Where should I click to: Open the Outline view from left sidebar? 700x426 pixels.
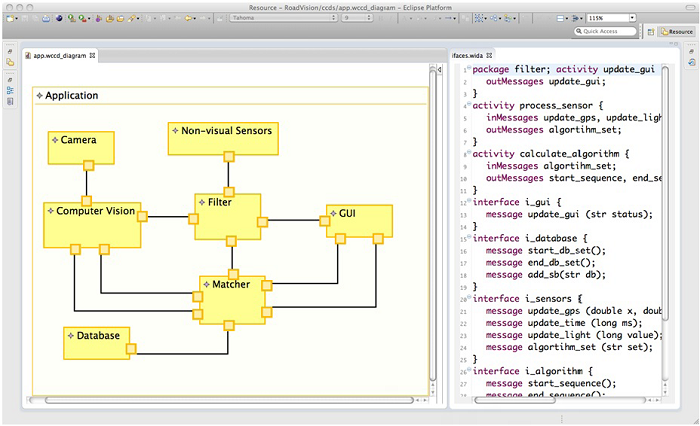point(10,90)
